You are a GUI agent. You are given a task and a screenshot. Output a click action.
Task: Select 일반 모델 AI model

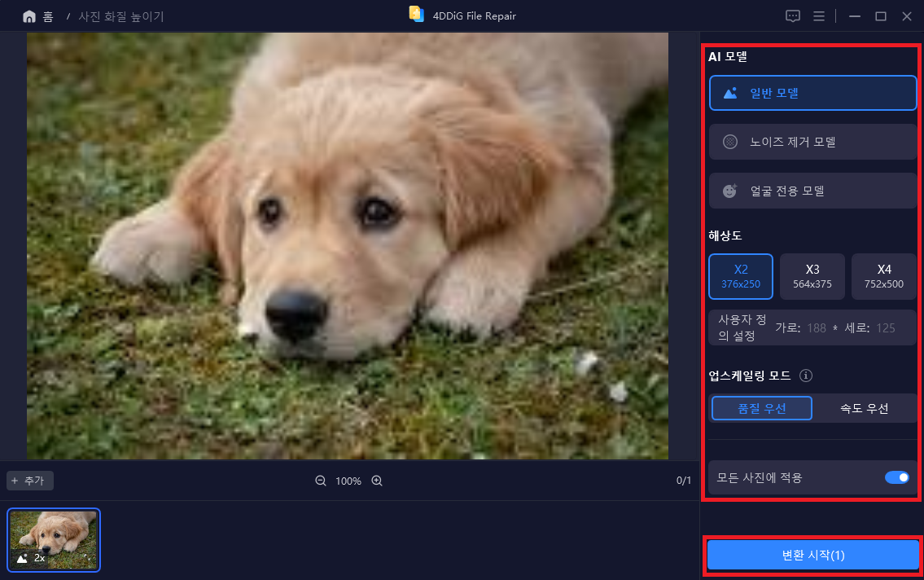[x=812, y=93]
